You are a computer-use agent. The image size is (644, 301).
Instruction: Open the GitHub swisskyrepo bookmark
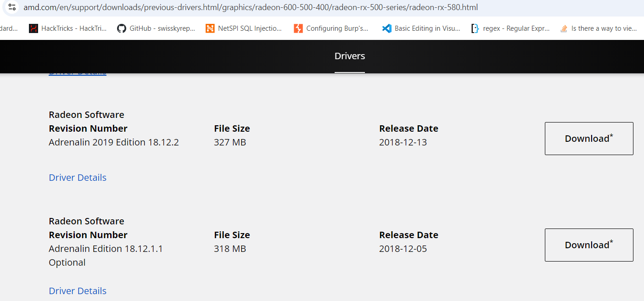tap(156, 28)
